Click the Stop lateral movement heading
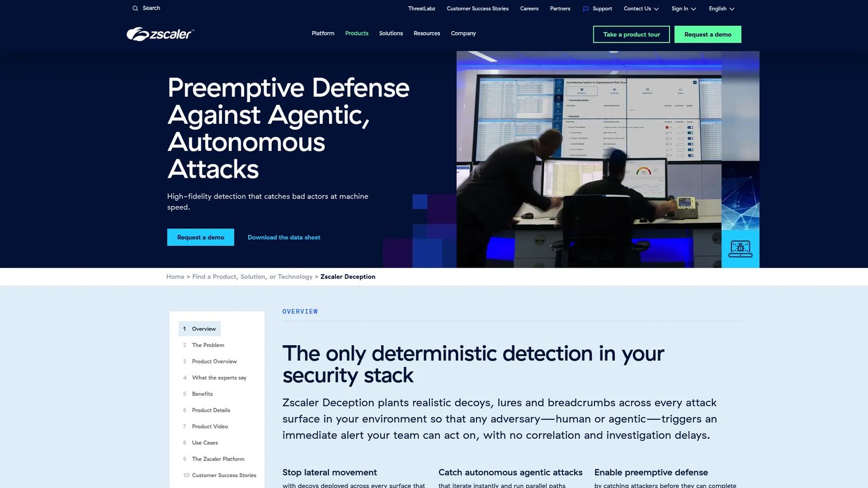 point(330,473)
